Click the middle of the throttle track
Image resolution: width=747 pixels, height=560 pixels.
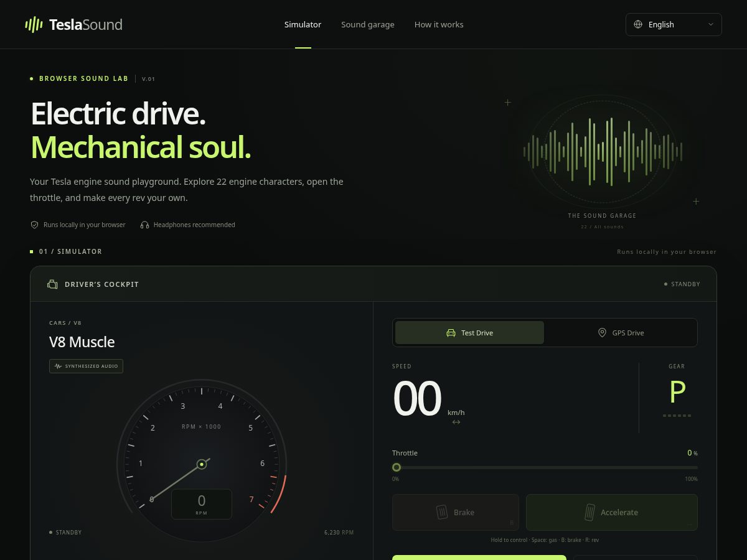click(545, 467)
